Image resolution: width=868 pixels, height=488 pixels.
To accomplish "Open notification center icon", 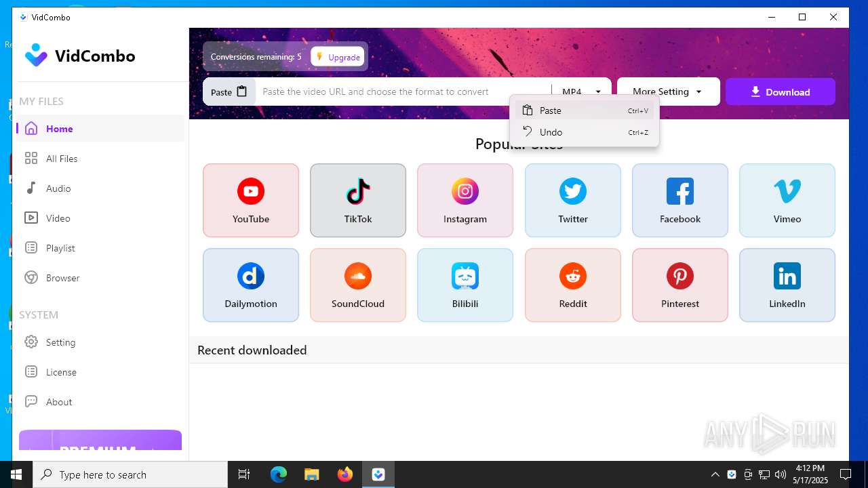I will point(846,474).
